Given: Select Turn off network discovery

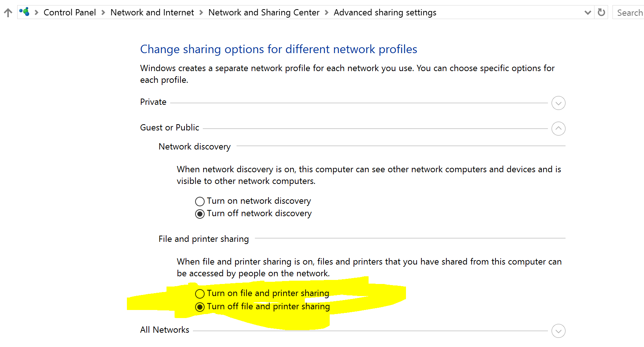Looking at the screenshot, I should pos(200,214).
